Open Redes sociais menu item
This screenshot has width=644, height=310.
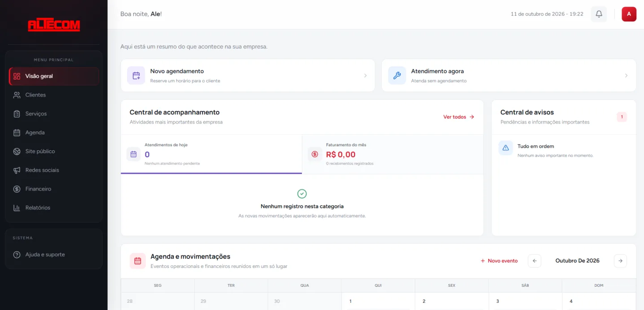(x=54, y=170)
